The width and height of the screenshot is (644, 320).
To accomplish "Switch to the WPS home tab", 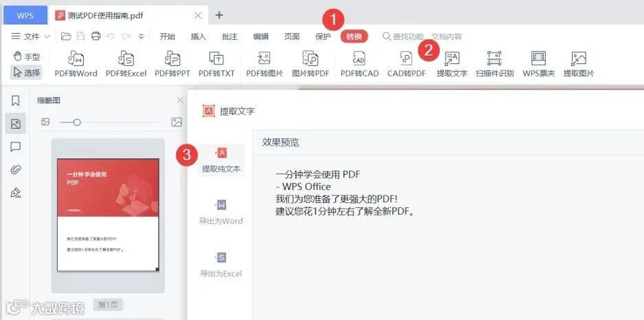I will (25, 16).
